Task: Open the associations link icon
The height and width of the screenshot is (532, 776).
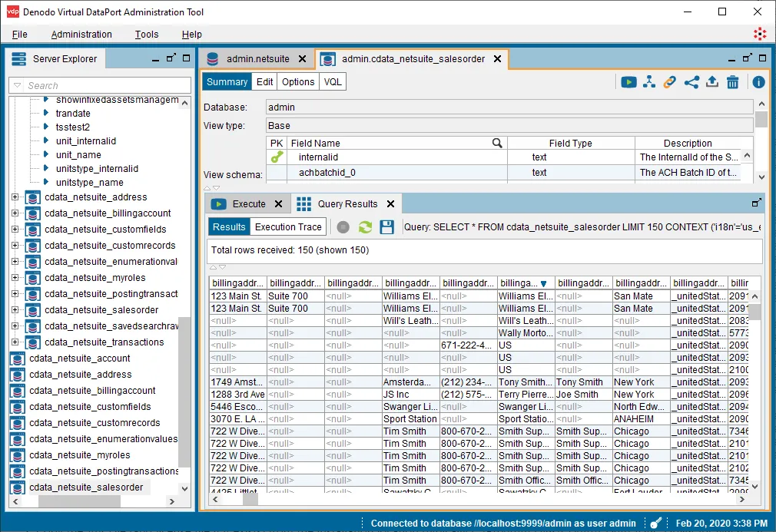Action: 671,81
